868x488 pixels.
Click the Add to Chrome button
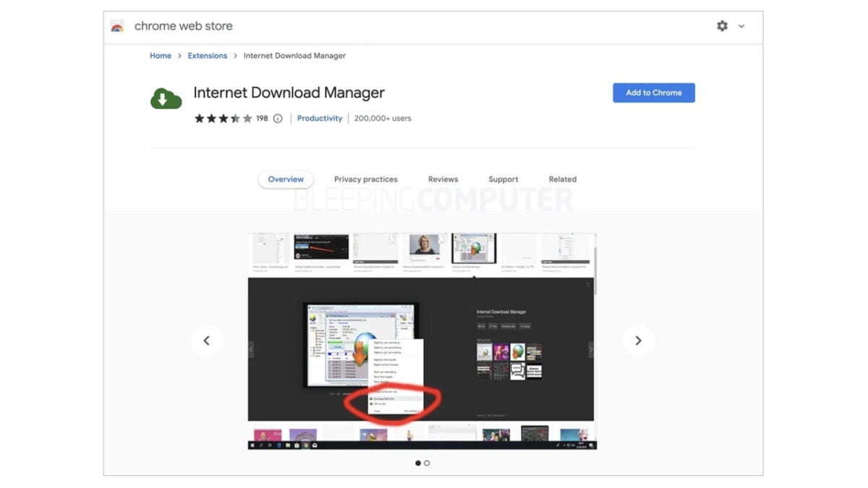click(654, 93)
